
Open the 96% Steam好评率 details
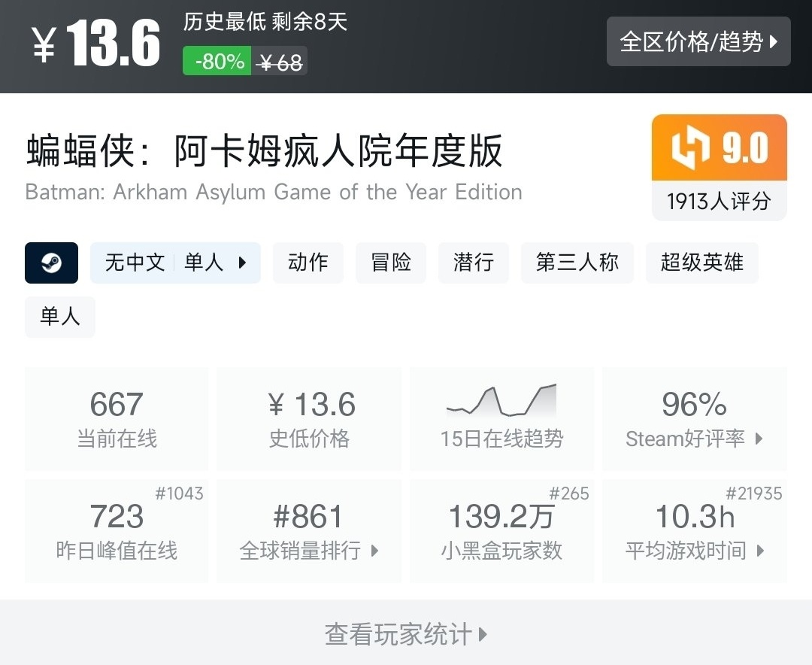click(695, 419)
